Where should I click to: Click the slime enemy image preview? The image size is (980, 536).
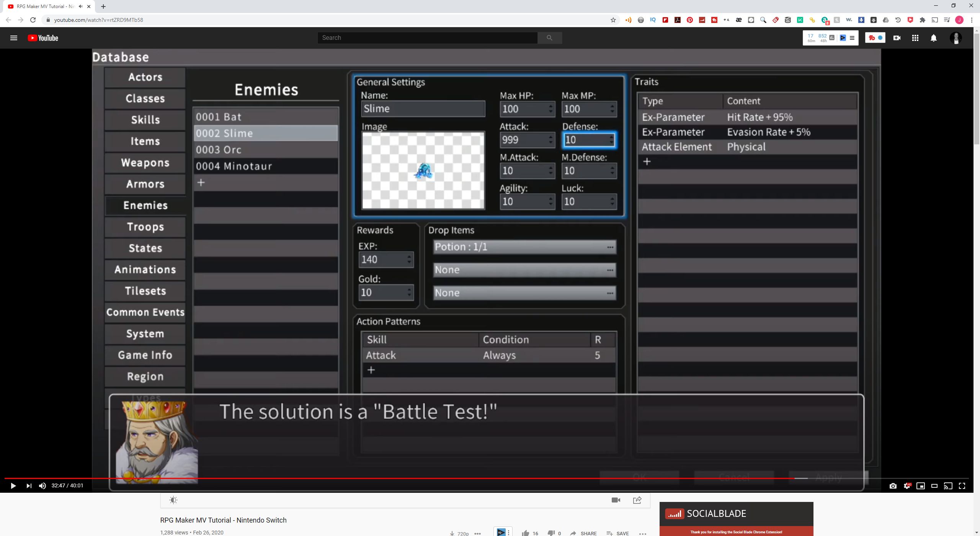point(423,170)
